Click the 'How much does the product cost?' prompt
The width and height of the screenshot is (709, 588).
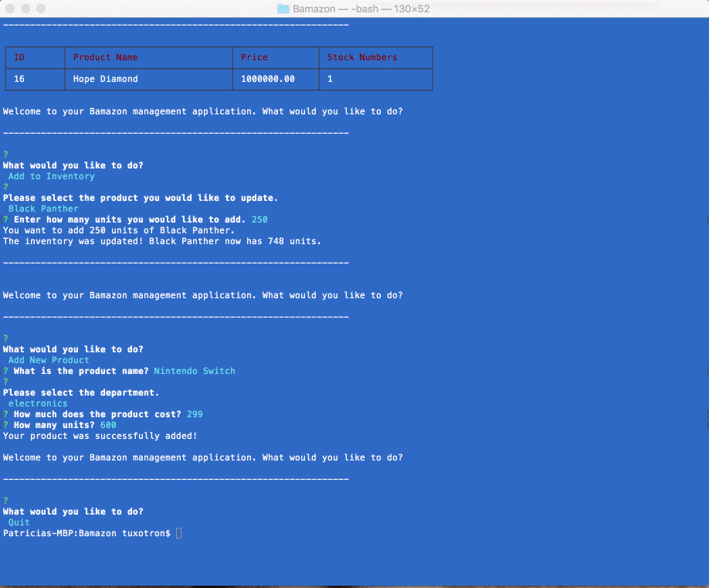(97, 414)
